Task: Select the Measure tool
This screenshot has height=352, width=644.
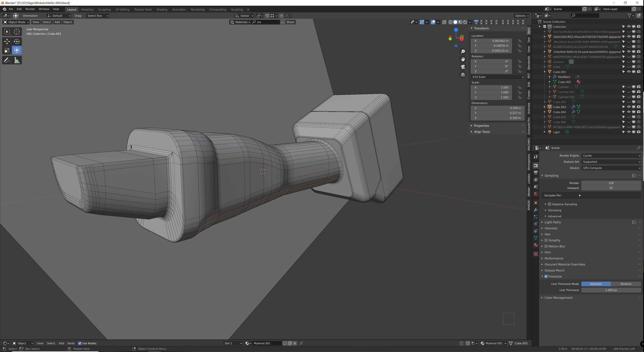Action: tap(17, 60)
